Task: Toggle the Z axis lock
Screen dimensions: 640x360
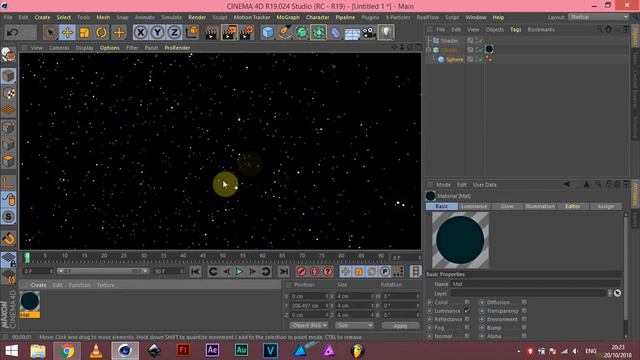Action: (x=175, y=32)
